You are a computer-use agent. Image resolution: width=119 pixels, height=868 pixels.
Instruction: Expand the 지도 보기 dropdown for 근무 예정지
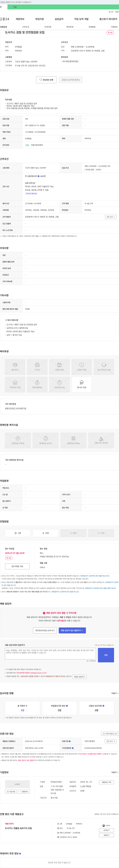click(x=111, y=217)
